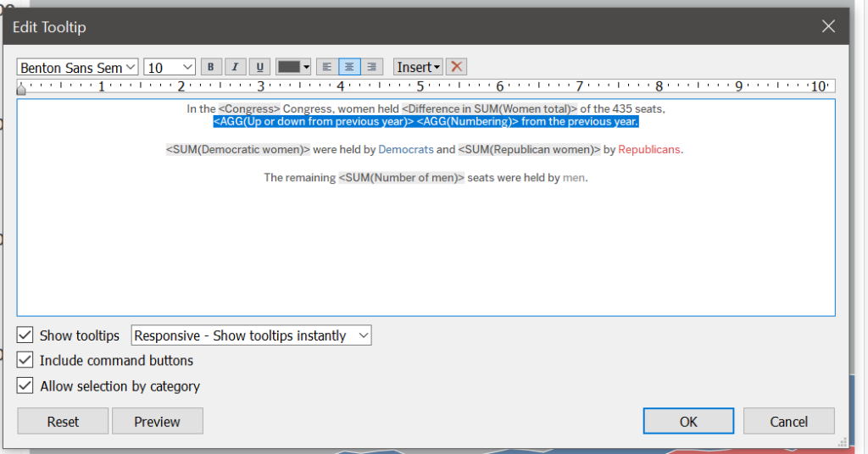Image resolution: width=868 pixels, height=454 pixels.
Task: Click the dialog resize grip corner
Action: pos(842,442)
